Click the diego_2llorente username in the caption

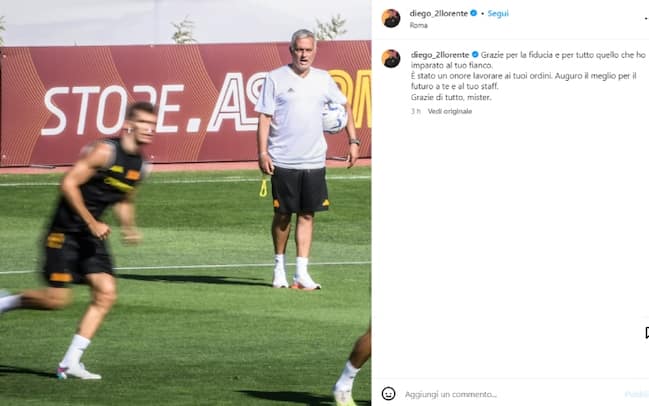440,55
